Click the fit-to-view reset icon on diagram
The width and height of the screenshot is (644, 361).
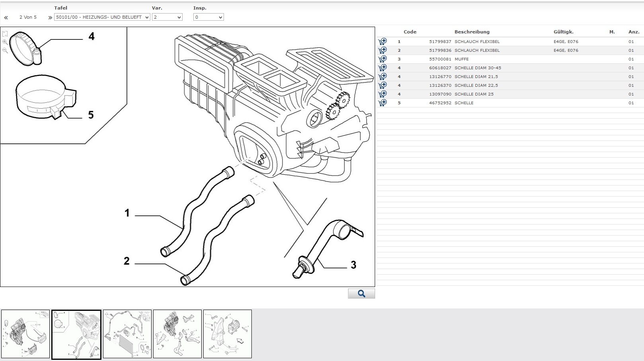tap(5, 34)
